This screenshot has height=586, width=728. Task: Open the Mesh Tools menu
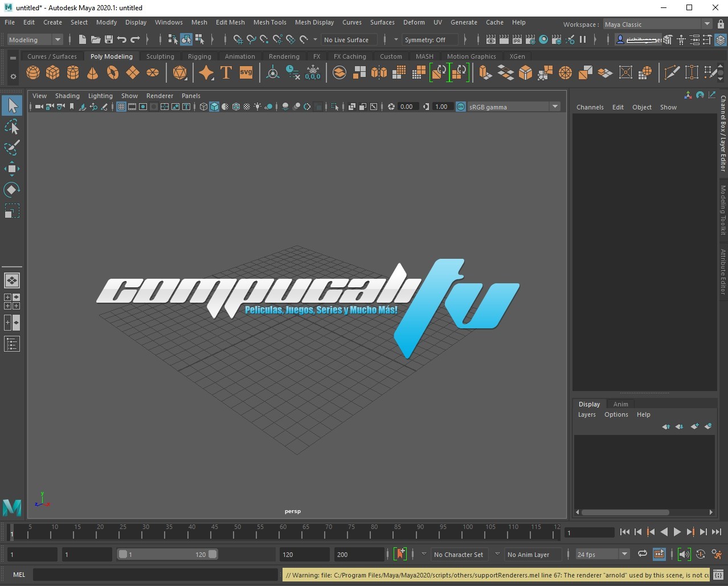pos(270,22)
